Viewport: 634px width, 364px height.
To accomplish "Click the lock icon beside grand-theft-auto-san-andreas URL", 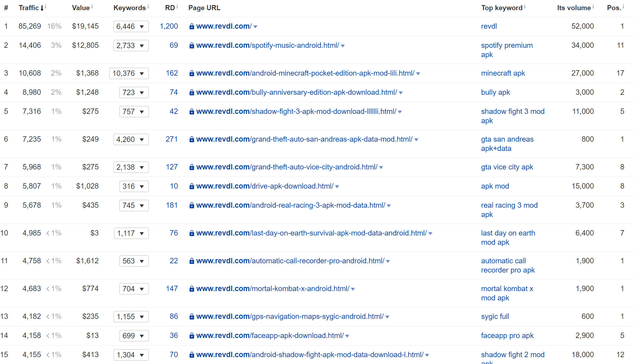I will pos(192,140).
